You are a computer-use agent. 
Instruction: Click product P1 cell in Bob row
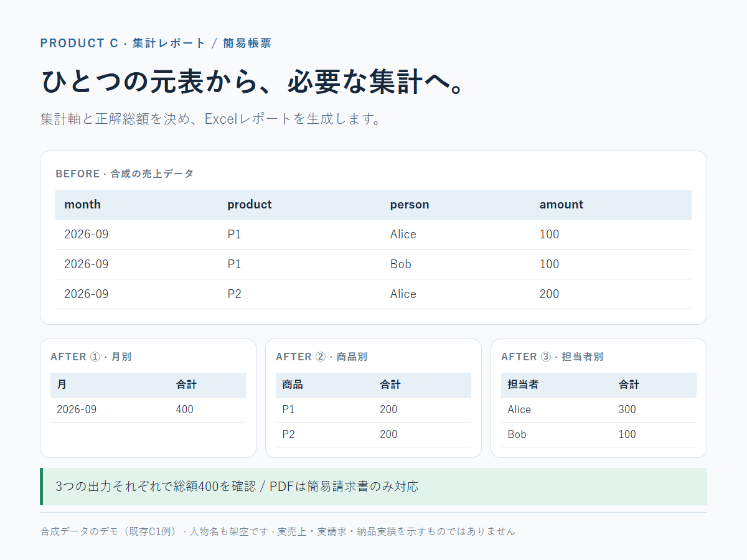(x=234, y=264)
